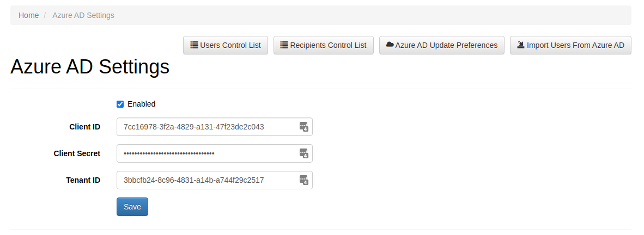644x235 pixels.
Task: Open Import Users From Azure AD page
Action: (570, 45)
